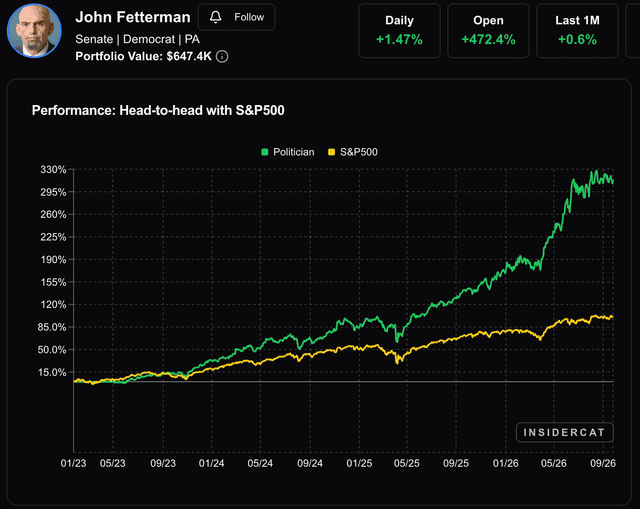Click the 50.0% y-axis label
Screen dimensions: 640x509
[52, 350]
